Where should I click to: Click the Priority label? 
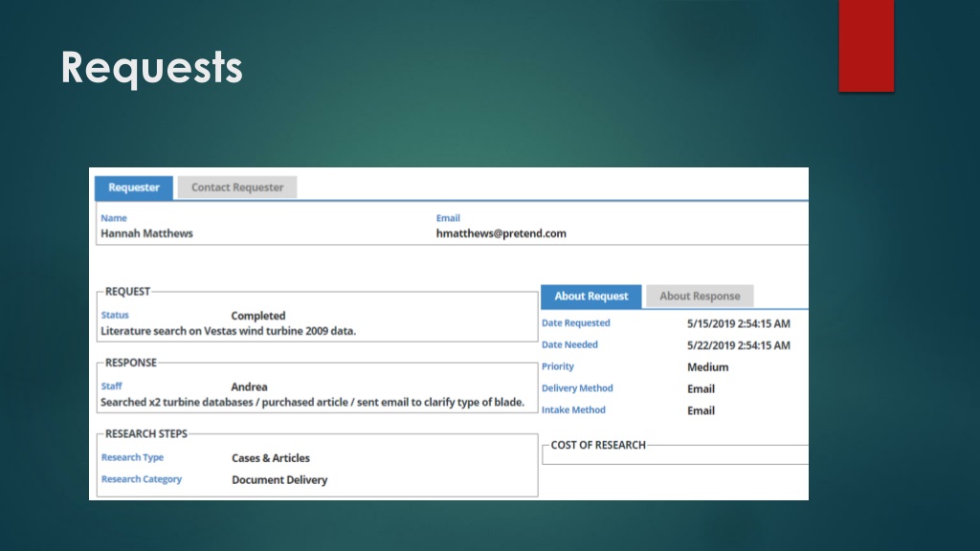pos(558,366)
